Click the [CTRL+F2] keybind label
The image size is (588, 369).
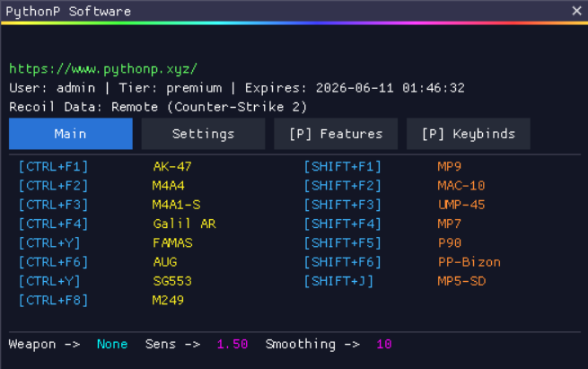(x=54, y=186)
